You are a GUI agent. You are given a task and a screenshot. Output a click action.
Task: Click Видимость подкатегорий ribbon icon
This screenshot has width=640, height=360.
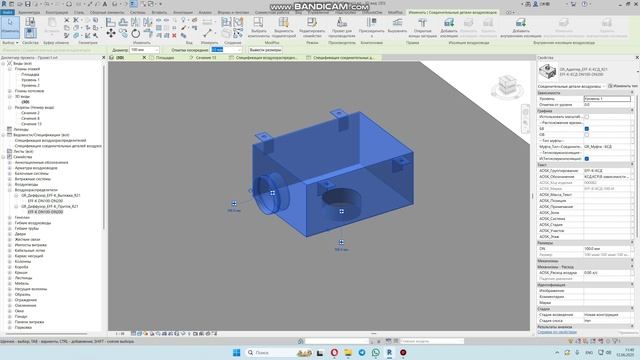(x=284, y=27)
